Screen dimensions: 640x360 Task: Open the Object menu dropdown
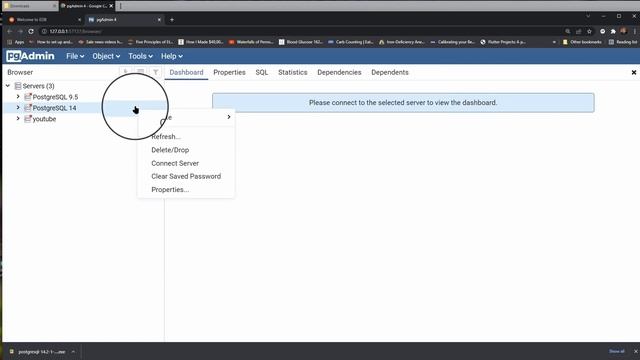coord(106,56)
